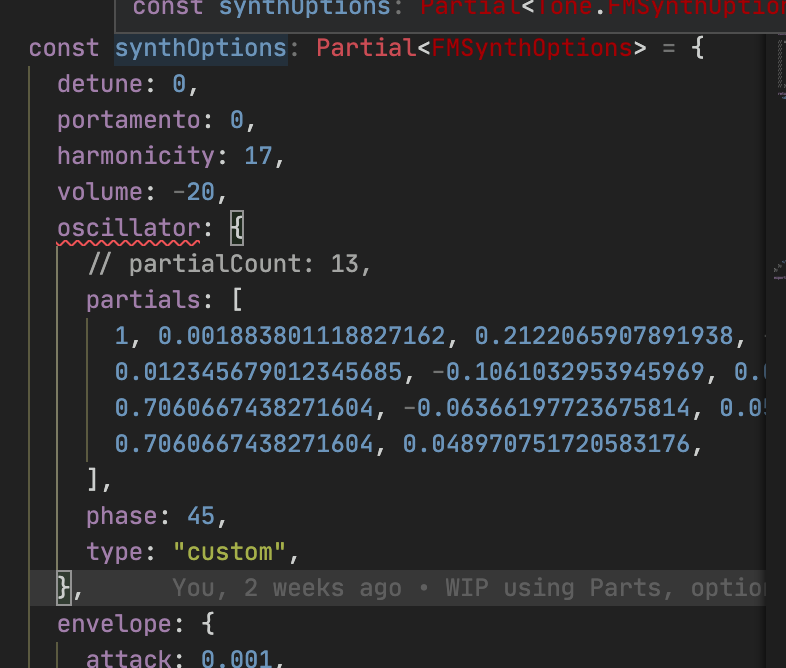Click the phase value 45
This screenshot has width=786, height=668.
coord(201,516)
